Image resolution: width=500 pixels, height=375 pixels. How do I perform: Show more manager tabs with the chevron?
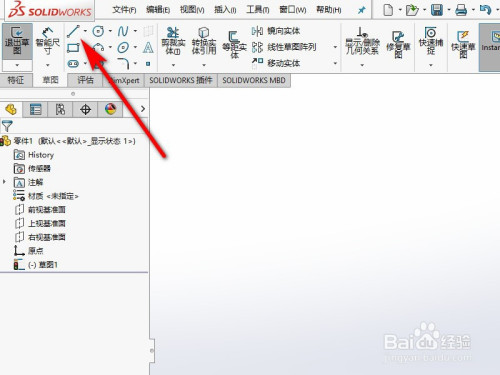143,109
